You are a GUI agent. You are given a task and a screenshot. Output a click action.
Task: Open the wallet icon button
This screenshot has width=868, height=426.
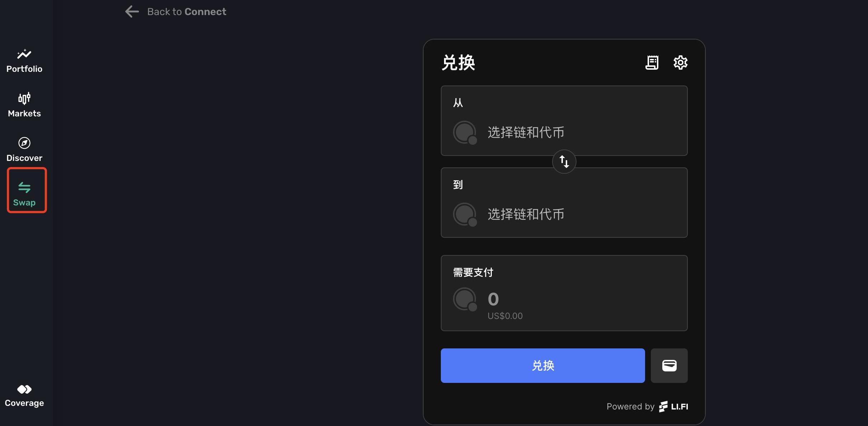pyautogui.click(x=669, y=366)
